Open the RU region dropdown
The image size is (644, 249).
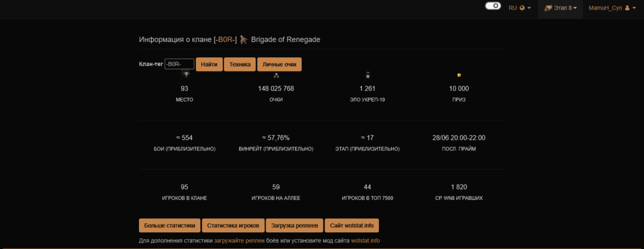pos(519,8)
